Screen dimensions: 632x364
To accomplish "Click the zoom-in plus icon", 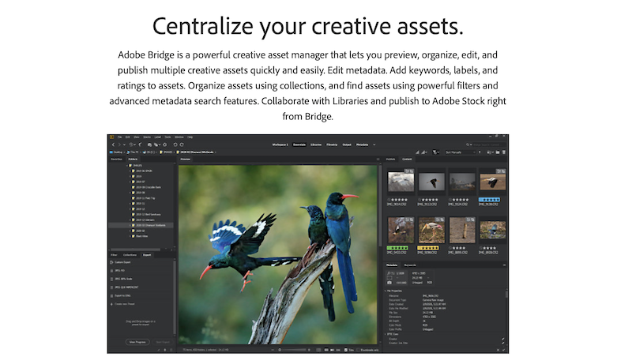I will [x=309, y=350].
